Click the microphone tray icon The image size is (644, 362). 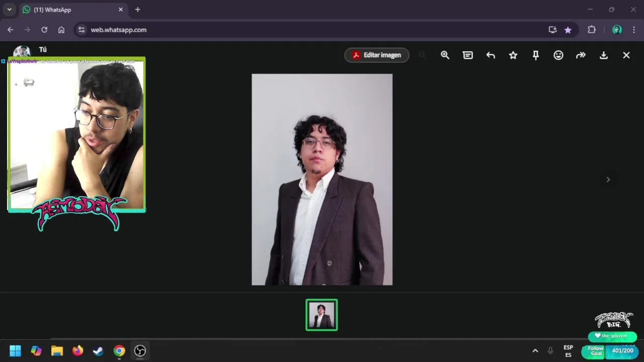click(550, 351)
